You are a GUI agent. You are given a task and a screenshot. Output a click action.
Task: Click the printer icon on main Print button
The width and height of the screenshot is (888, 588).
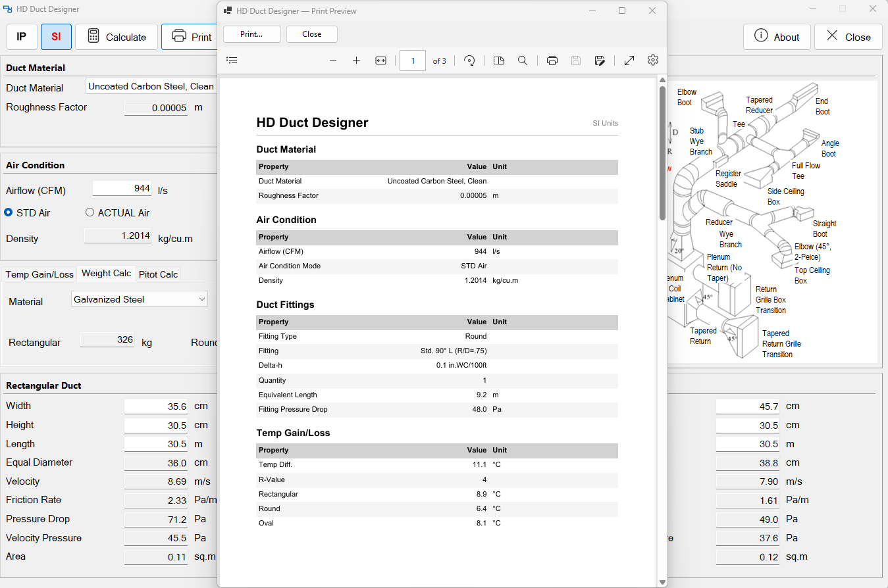pos(178,36)
